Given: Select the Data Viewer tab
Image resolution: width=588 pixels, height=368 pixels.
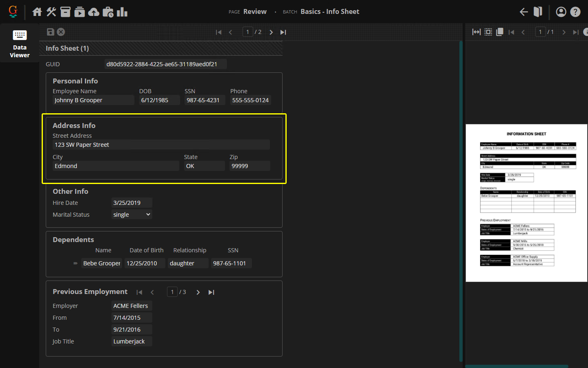Looking at the screenshot, I should pos(20,43).
